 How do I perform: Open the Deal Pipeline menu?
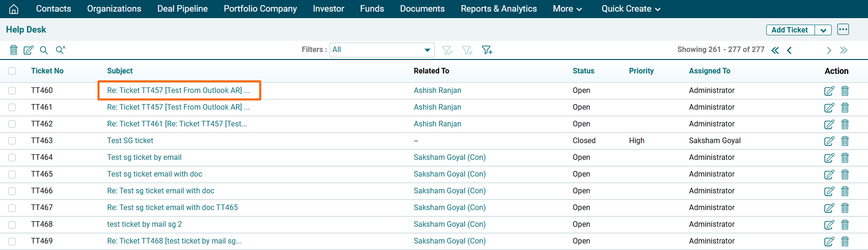point(182,9)
